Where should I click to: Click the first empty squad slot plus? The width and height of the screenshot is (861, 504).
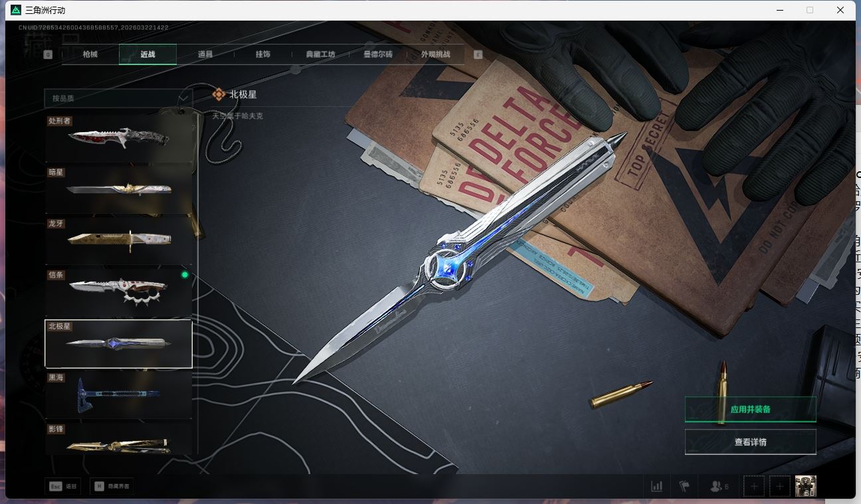[753, 486]
